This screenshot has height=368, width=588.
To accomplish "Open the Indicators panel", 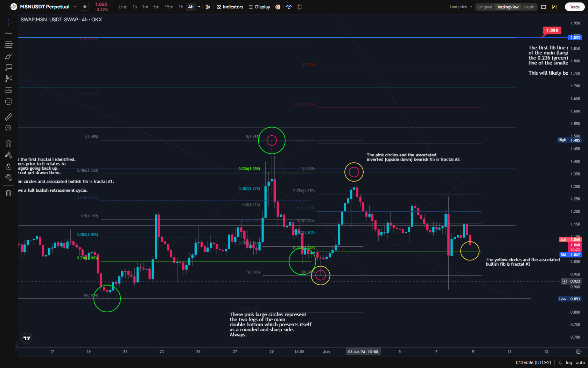I will tap(230, 7).
